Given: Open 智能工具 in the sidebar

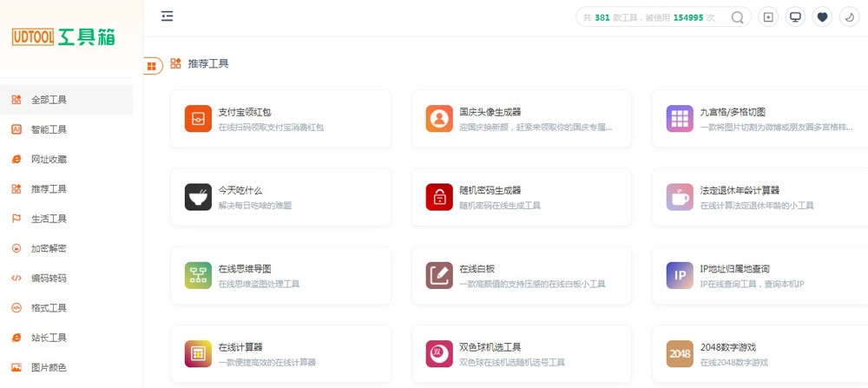Looking at the screenshot, I should pyautogui.click(x=67, y=129).
